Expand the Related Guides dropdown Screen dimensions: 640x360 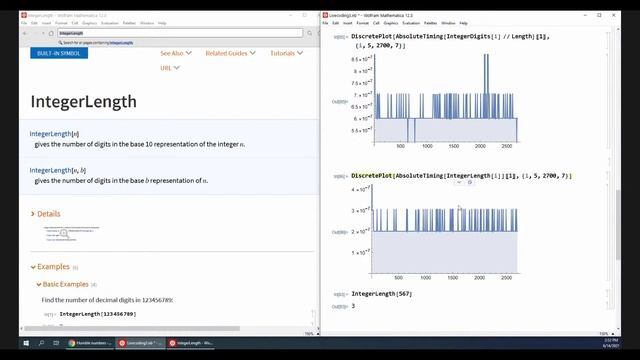(x=231, y=53)
